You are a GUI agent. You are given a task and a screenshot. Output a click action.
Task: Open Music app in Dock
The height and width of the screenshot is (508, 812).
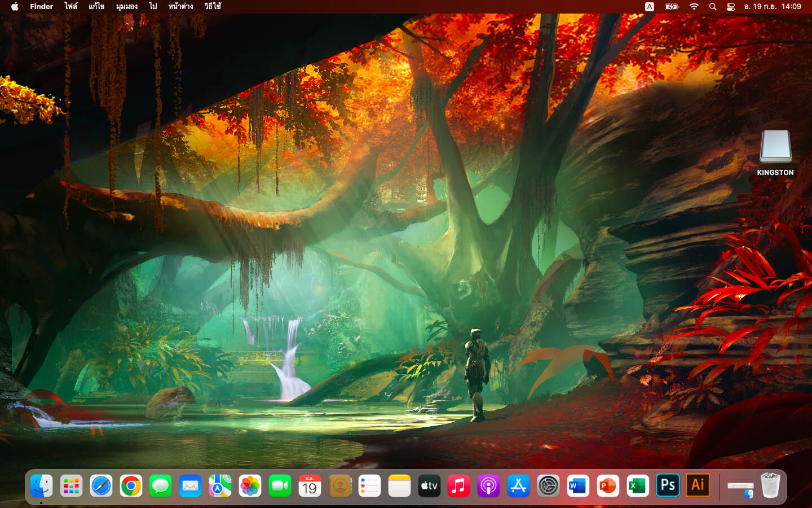[459, 486]
